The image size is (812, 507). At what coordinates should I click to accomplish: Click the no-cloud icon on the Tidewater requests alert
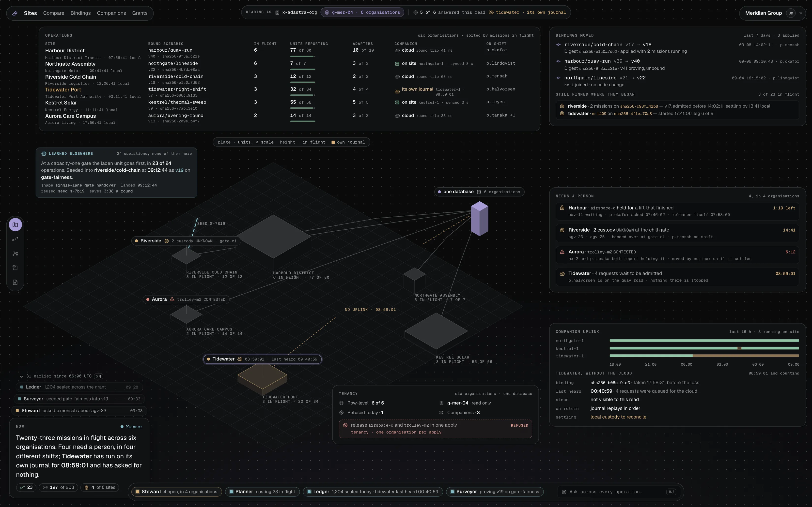point(562,274)
